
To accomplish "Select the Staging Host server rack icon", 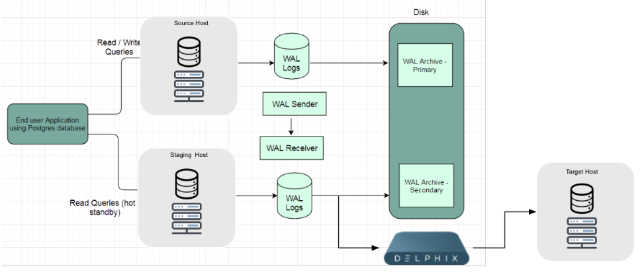I will tap(187, 215).
